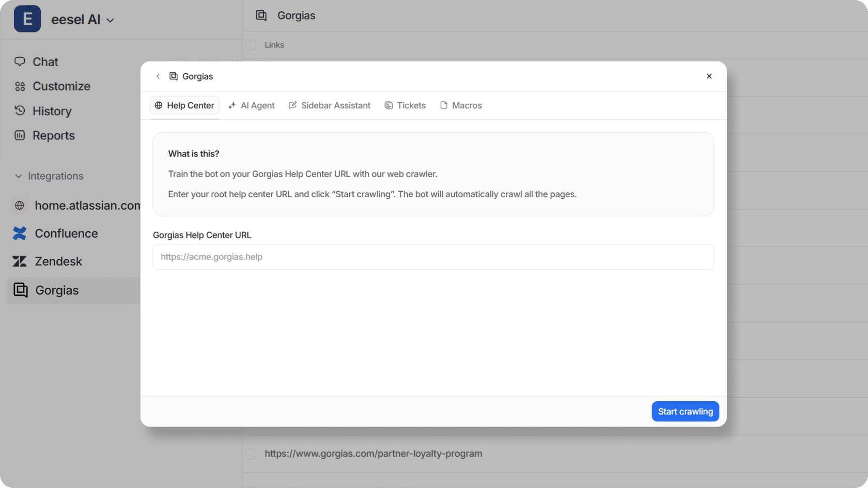Switch to the Macros tab

click(x=461, y=105)
